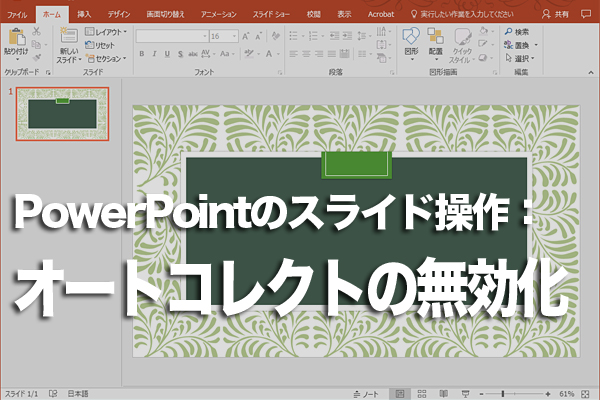Switch to the Insert (挿入) tab
Image resolution: width=600 pixels, height=400 pixels.
(84, 15)
